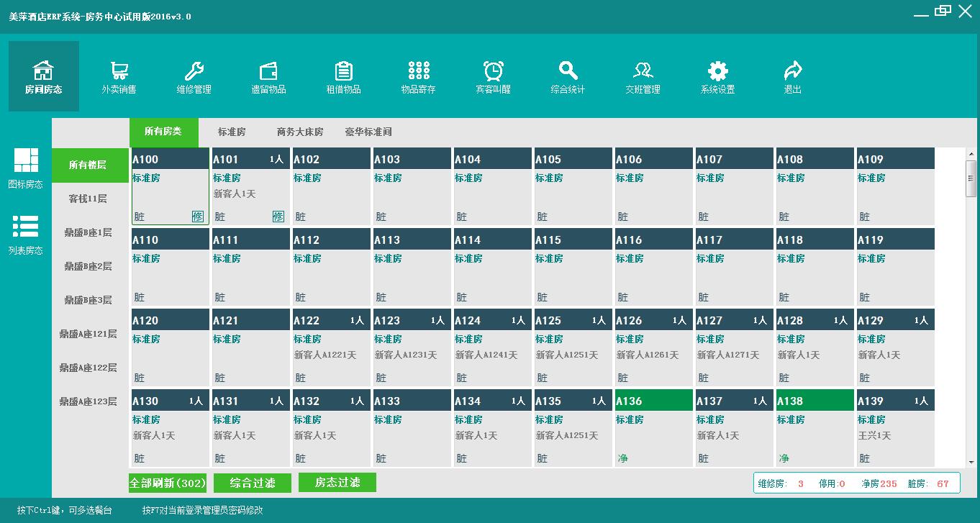Switch to the 商务大床房 tab

298,132
